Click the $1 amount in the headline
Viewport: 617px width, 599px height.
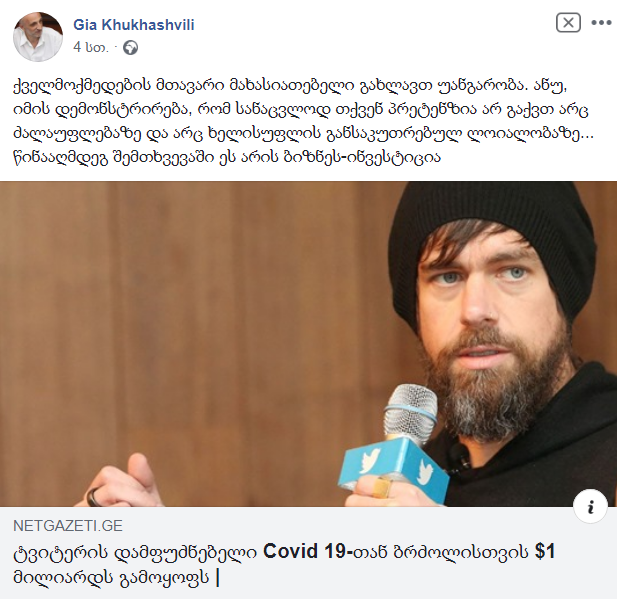click(545, 551)
